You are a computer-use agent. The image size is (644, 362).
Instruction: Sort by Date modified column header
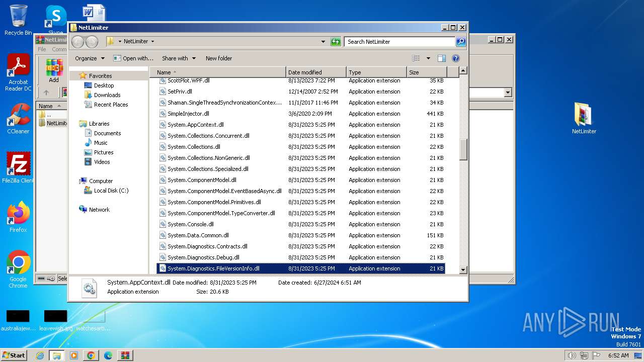click(316, 72)
